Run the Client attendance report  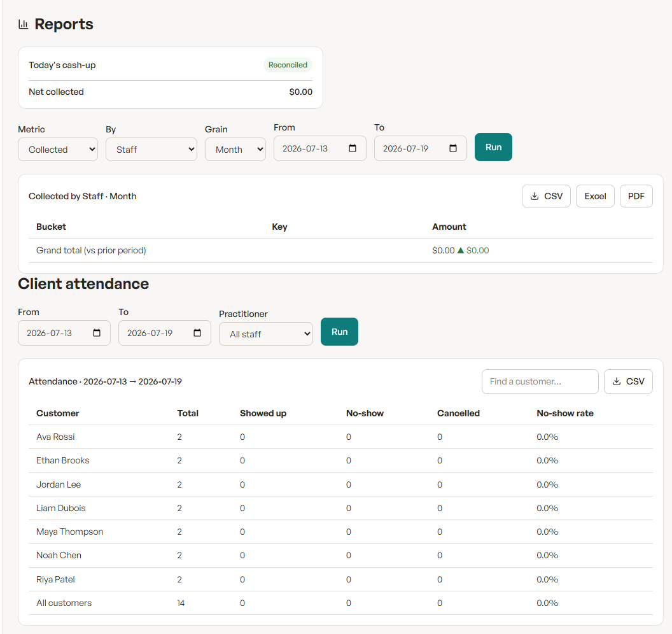point(339,332)
